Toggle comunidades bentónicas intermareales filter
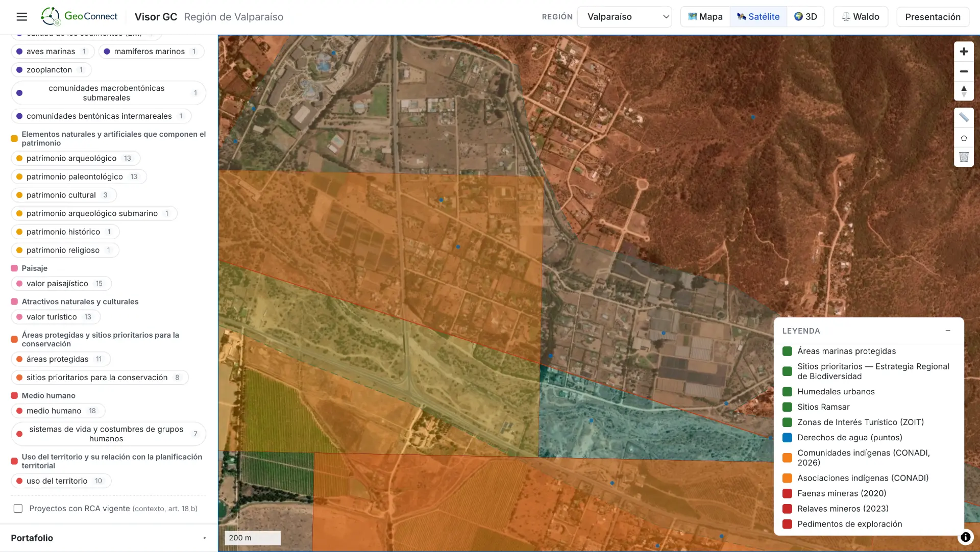The height and width of the screenshot is (552, 980). pos(101,116)
